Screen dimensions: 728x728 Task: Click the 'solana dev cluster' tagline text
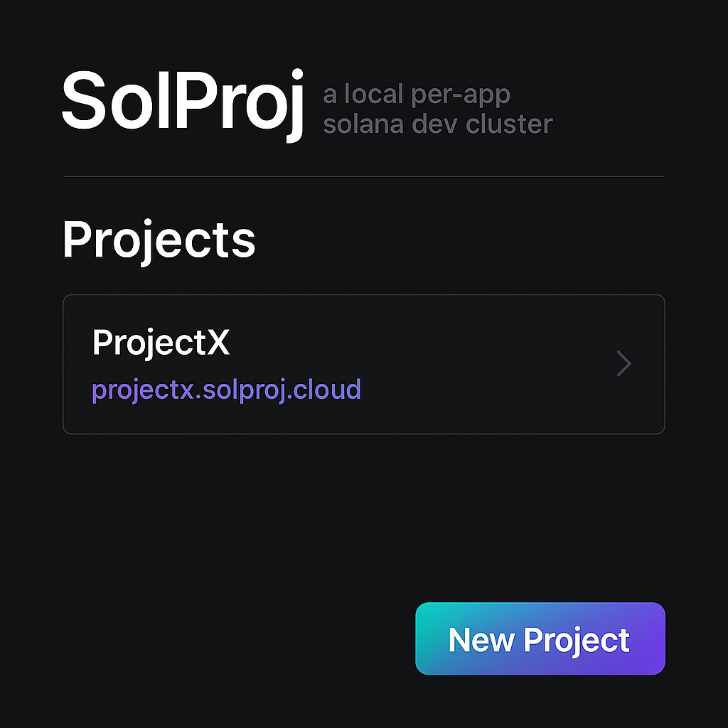(437, 124)
